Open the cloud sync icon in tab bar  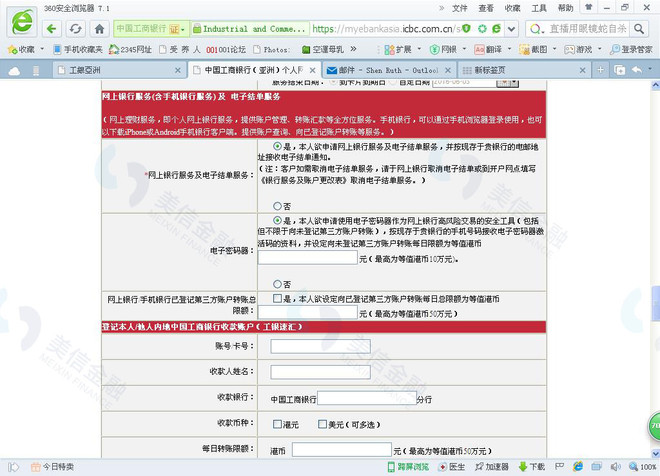[14, 71]
